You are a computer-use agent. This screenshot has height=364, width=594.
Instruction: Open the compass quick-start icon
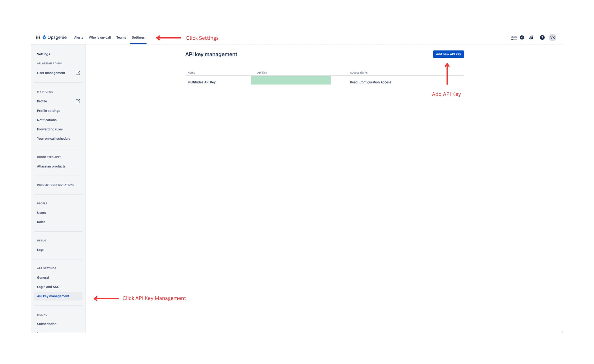click(x=522, y=37)
